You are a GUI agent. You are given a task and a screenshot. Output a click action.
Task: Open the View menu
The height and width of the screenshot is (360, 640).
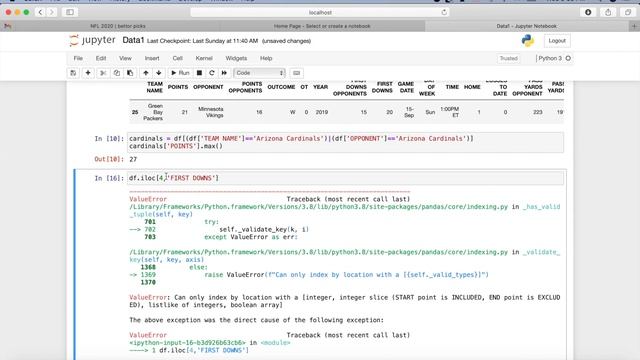[125, 58]
